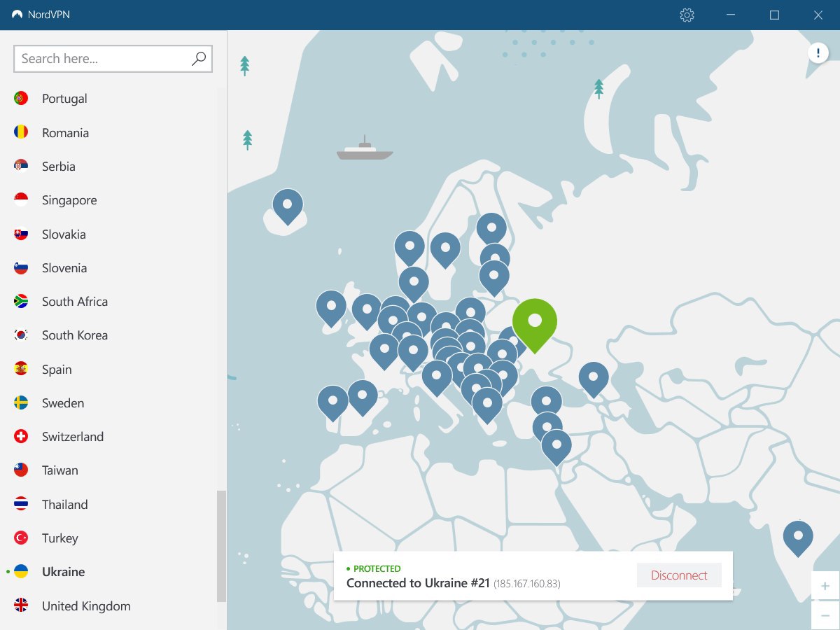
Task: Select the map pin over Spain
Action: click(363, 398)
